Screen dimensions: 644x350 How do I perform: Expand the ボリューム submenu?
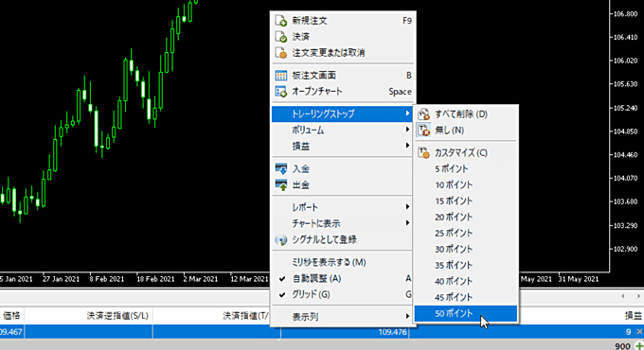343,131
